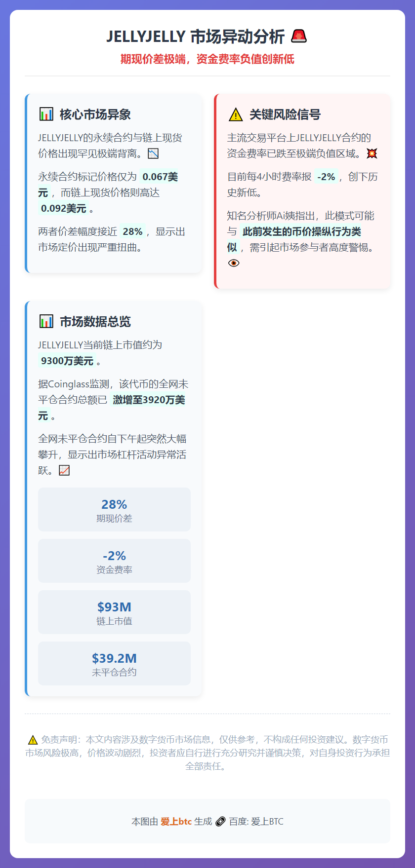Click the paragraph starting 主流交易平台上JELLYJELLY合约

302,146
